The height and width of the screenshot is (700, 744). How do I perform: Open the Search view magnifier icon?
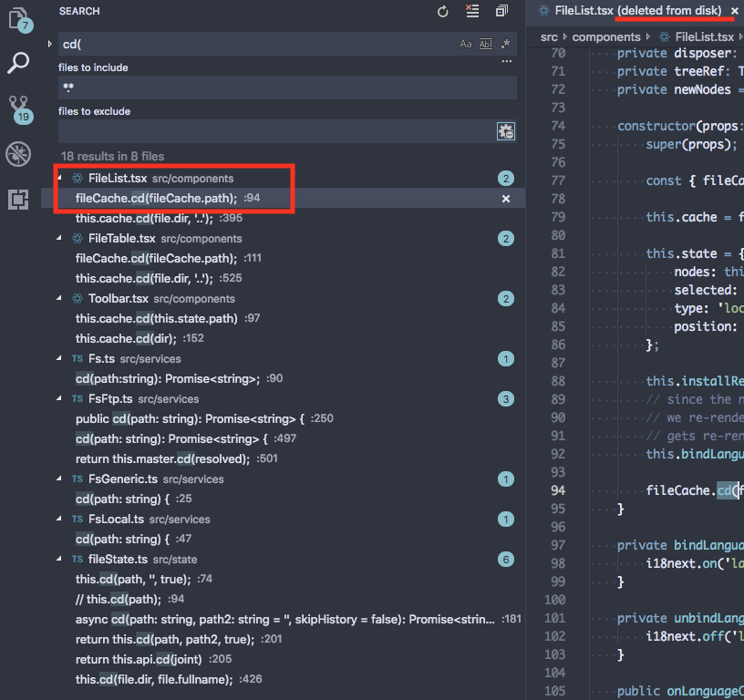[x=18, y=63]
